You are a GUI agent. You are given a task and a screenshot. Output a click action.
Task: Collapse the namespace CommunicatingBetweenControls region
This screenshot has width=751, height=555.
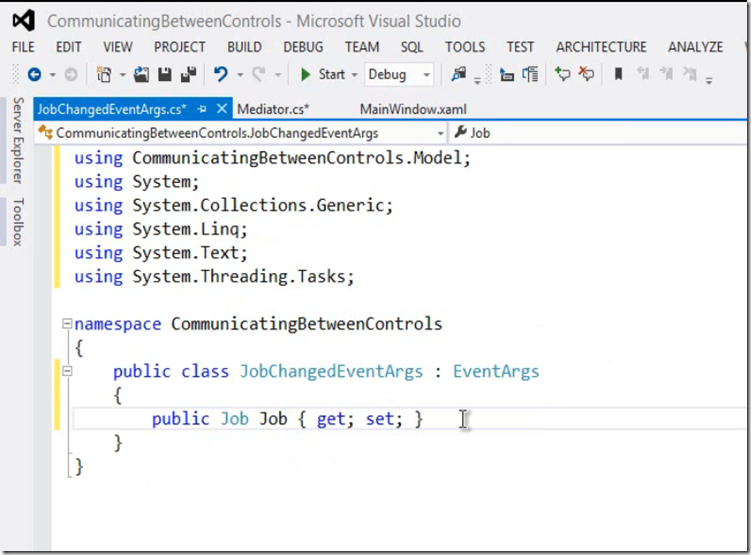[67, 324]
